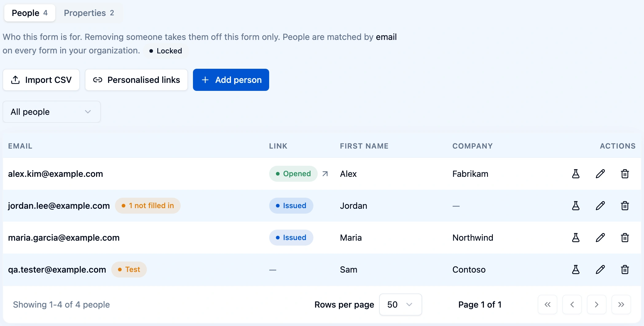Edit the jordan.lee@example.com row with pencil icon
The width and height of the screenshot is (644, 326).
[600, 206]
